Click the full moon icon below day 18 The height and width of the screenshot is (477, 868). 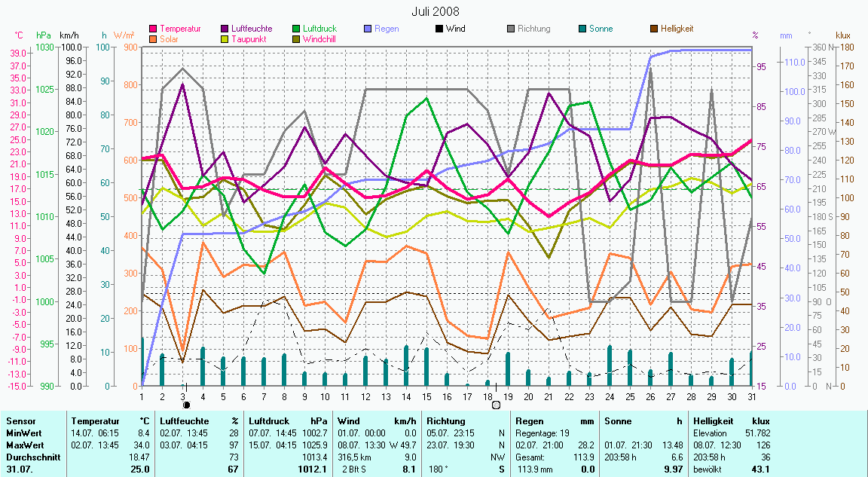tap(495, 405)
